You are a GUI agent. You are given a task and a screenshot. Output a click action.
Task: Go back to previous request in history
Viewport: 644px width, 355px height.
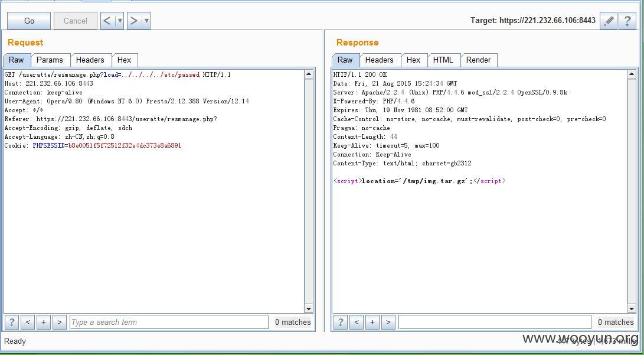[x=107, y=21]
